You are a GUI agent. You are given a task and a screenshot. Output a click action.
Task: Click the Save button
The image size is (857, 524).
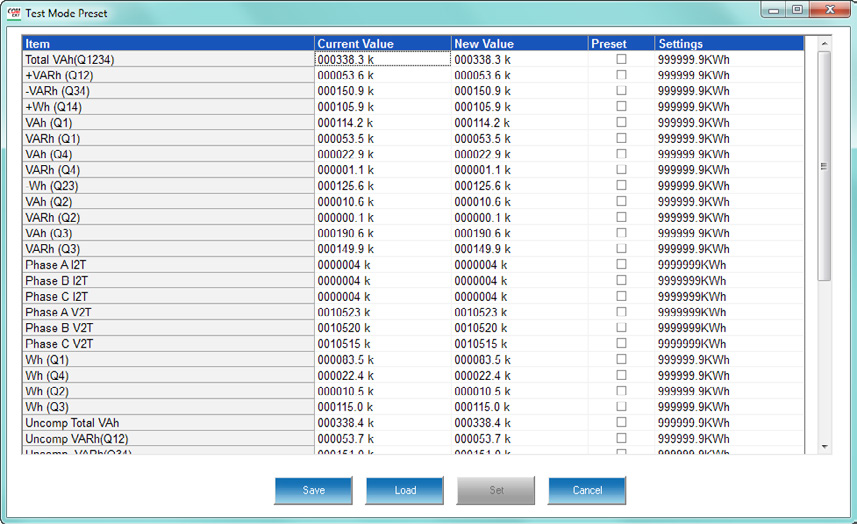[313, 490]
